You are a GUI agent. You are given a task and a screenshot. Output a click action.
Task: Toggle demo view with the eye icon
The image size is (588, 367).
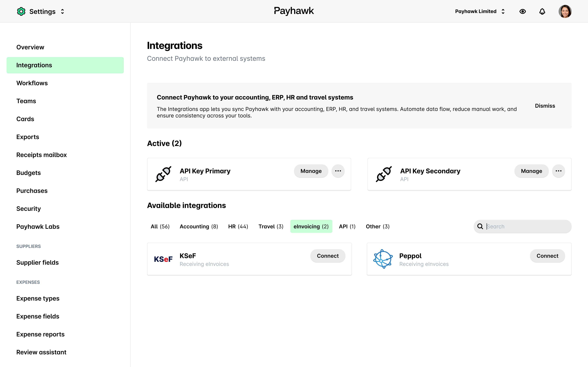[x=523, y=11]
